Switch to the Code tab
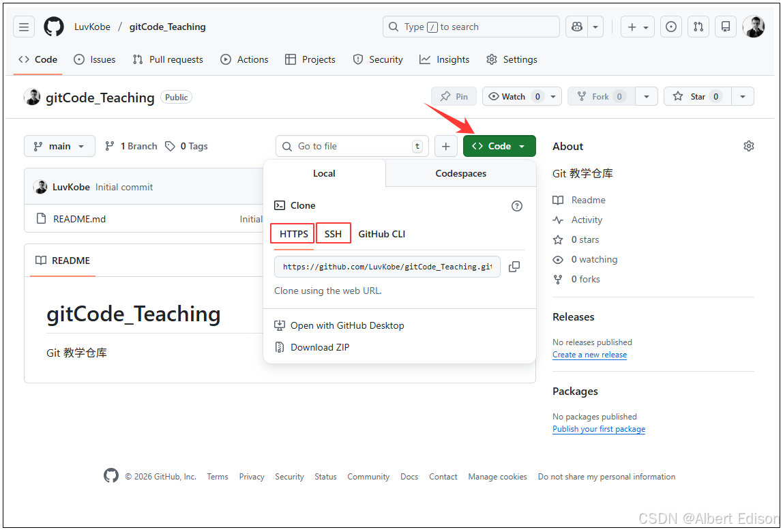 [38, 59]
